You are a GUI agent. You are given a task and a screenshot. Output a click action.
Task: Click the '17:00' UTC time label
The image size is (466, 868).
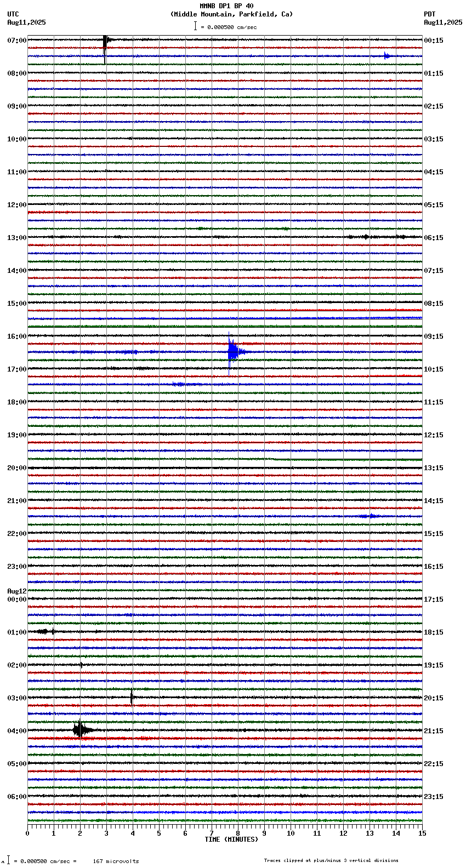[17, 369]
